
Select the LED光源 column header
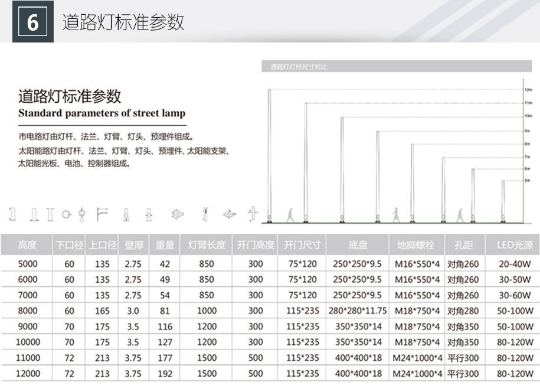pos(511,244)
